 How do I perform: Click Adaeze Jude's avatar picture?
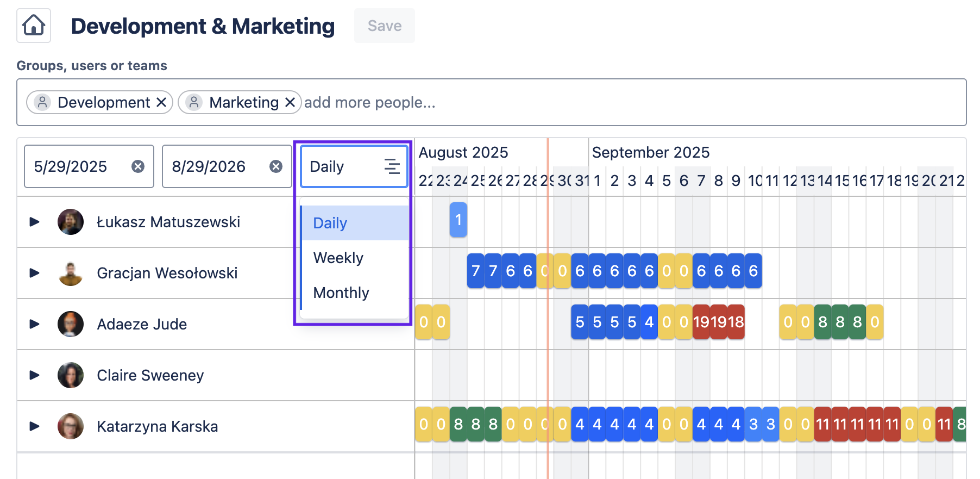pyautogui.click(x=71, y=324)
